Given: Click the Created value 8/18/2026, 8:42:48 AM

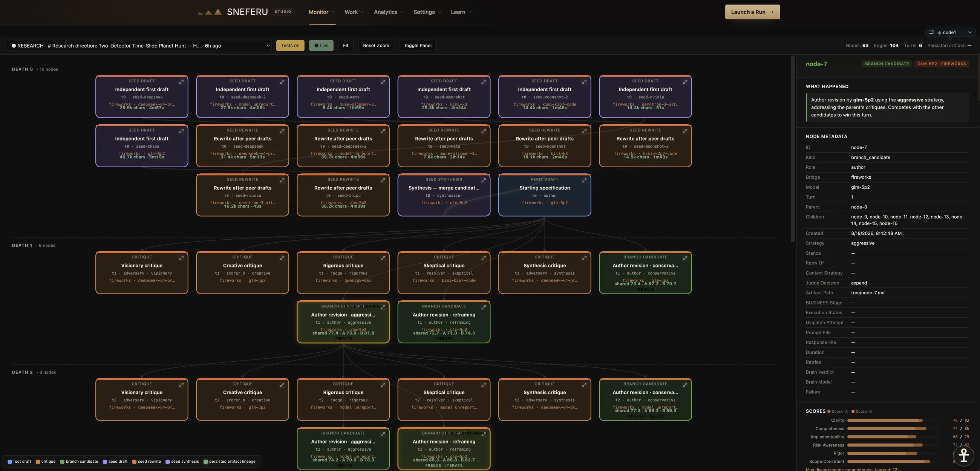Looking at the screenshot, I should pos(876,233).
